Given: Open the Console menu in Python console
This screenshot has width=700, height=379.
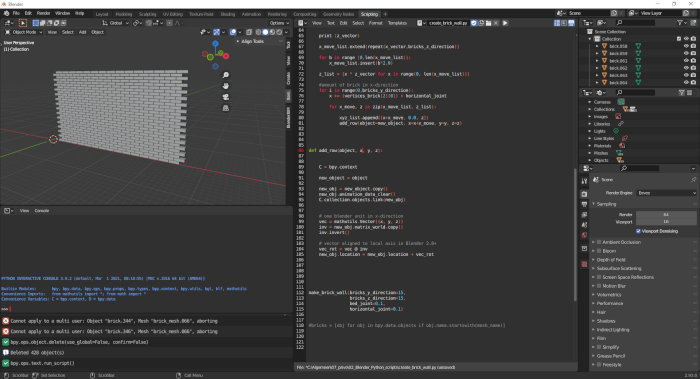Looking at the screenshot, I should (x=42, y=211).
